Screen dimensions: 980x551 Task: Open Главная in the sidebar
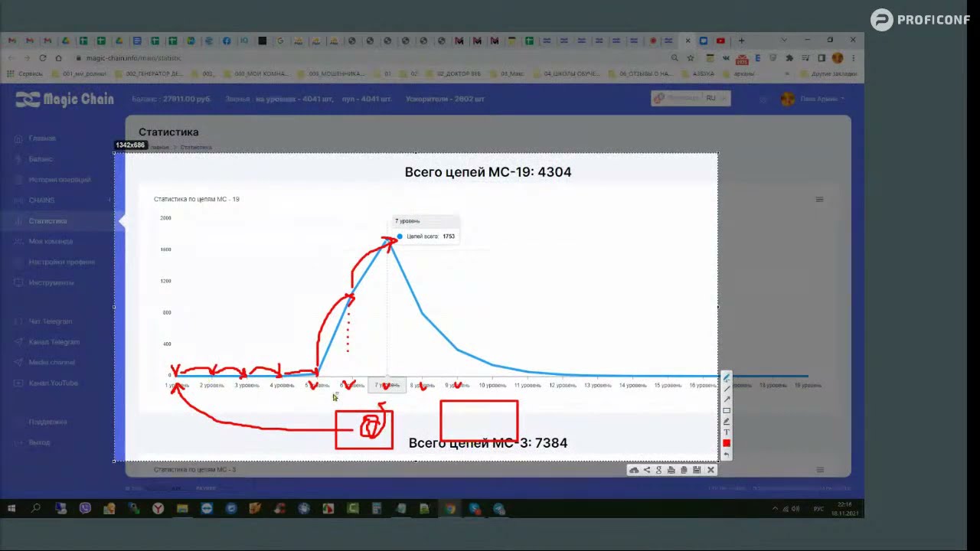click(x=42, y=139)
